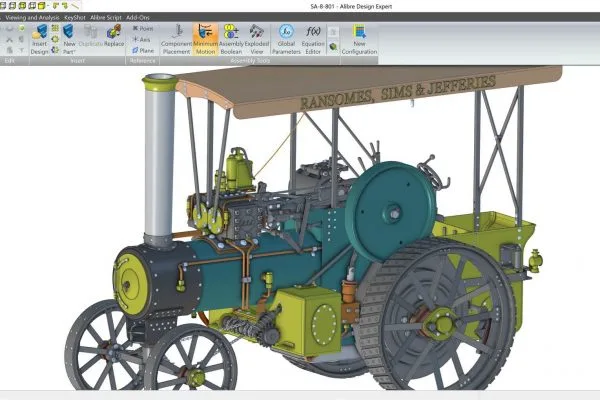Open the Assembly Boolean tool

(x=231, y=39)
